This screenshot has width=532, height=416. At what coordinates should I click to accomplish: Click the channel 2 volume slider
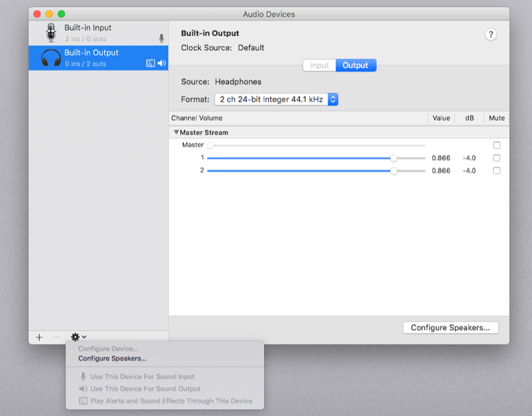(316, 170)
